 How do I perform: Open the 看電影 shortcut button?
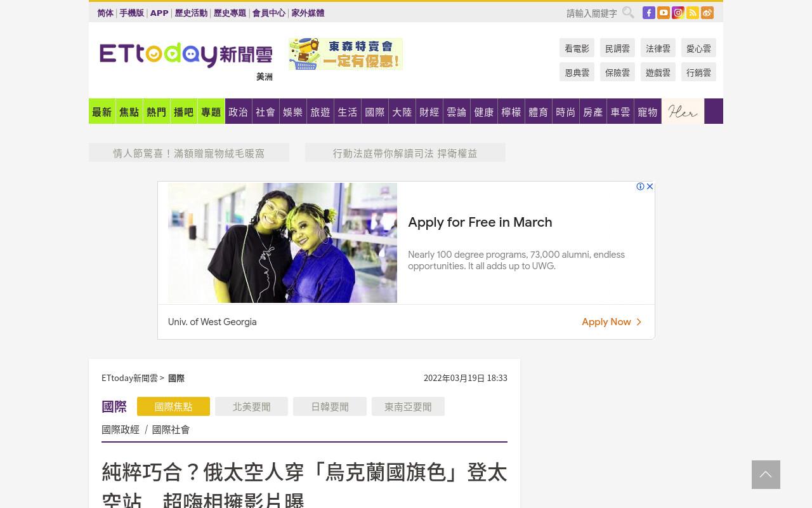577,48
